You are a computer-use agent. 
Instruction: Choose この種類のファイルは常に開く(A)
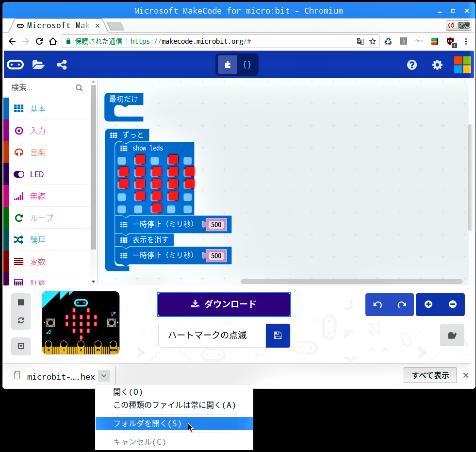click(x=174, y=405)
